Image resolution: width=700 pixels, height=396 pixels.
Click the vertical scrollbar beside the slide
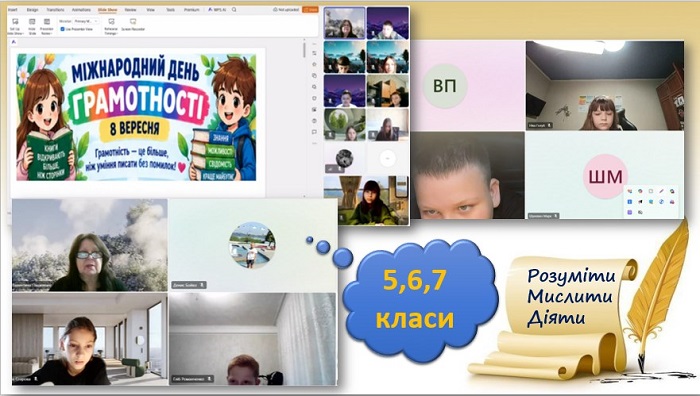[304, 49]
